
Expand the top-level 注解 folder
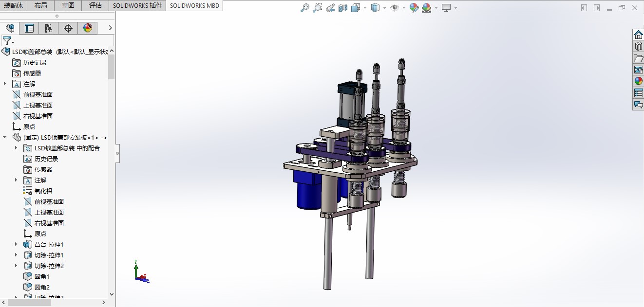coord(5,84)
